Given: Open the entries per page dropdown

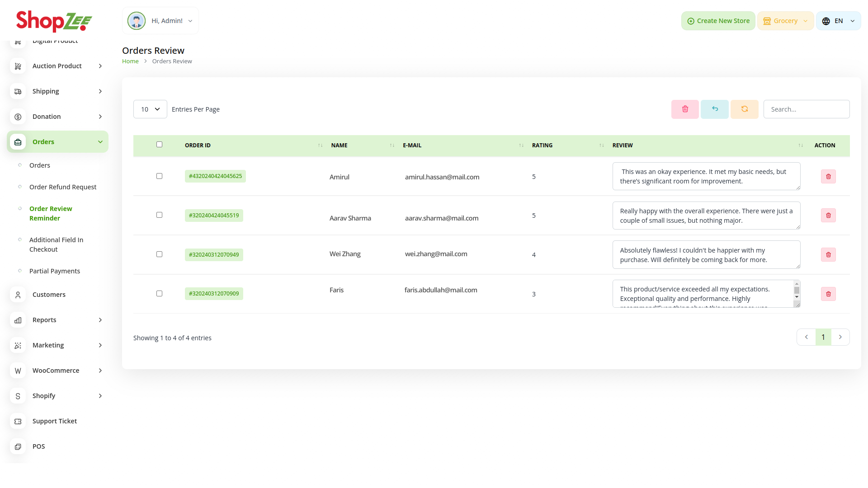Looking at the screenshot, I should point(150,109).
